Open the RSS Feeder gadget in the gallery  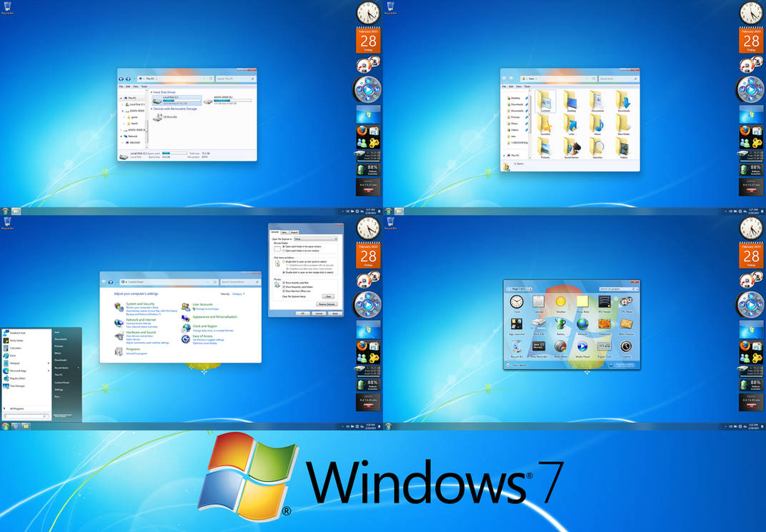[x=605, y=303]
